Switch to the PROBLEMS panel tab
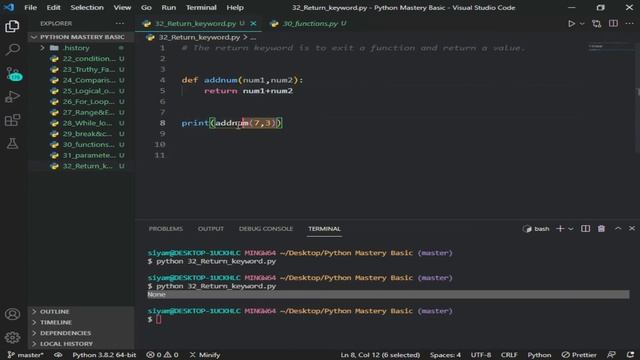Viewport: 640px width, 360px height. coord(166,229)
